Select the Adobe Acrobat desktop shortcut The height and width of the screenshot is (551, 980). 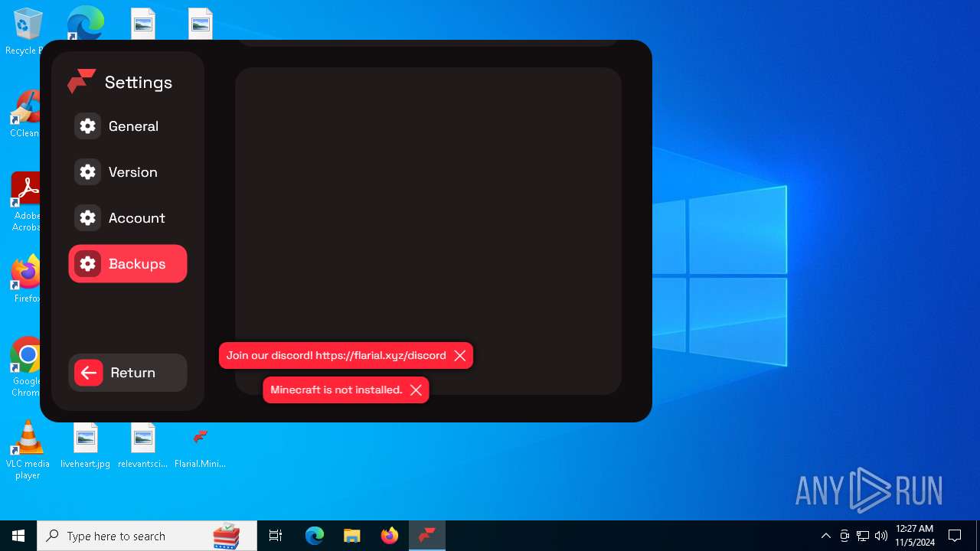point(26,202)
